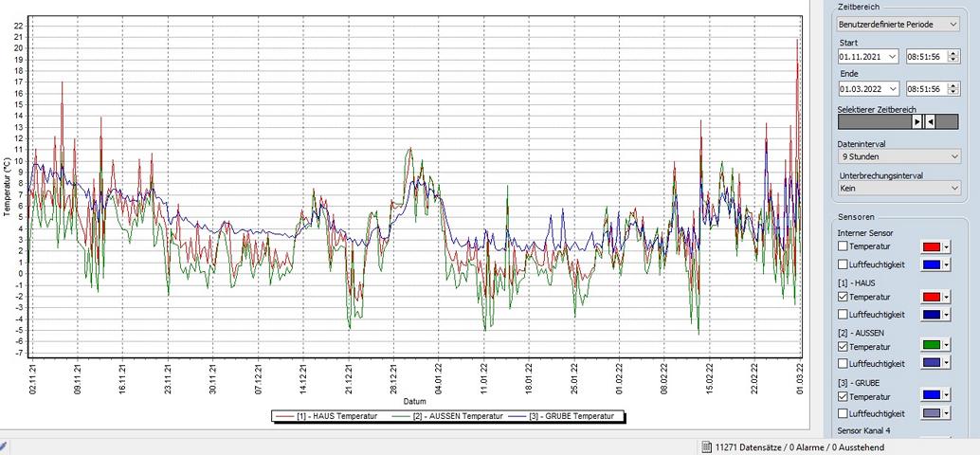Enable Interner Sensor Temperatur checkbox
980x455 pixels.
tap(843, 246)
